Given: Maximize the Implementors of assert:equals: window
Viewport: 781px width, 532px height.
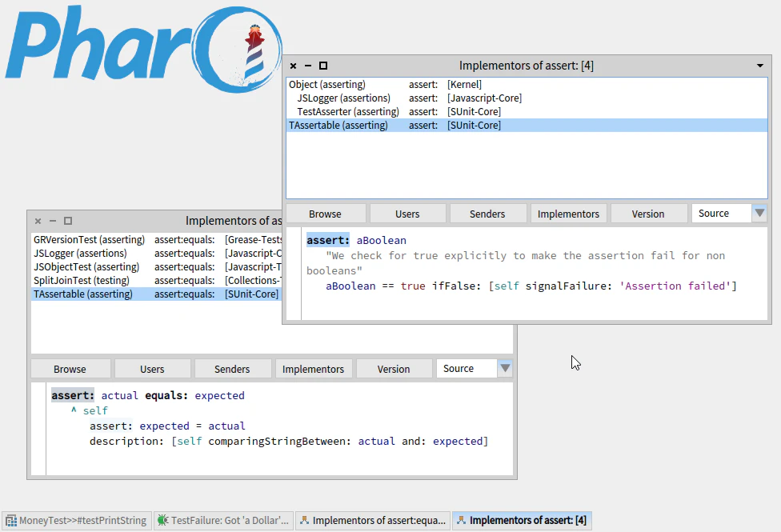Looking at the screenshot, I should 68,221.
